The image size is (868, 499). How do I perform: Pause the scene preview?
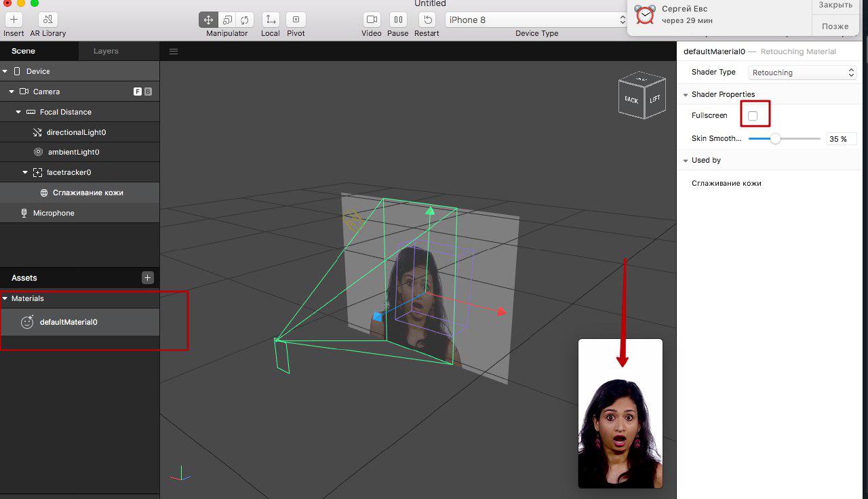(398, 20)
